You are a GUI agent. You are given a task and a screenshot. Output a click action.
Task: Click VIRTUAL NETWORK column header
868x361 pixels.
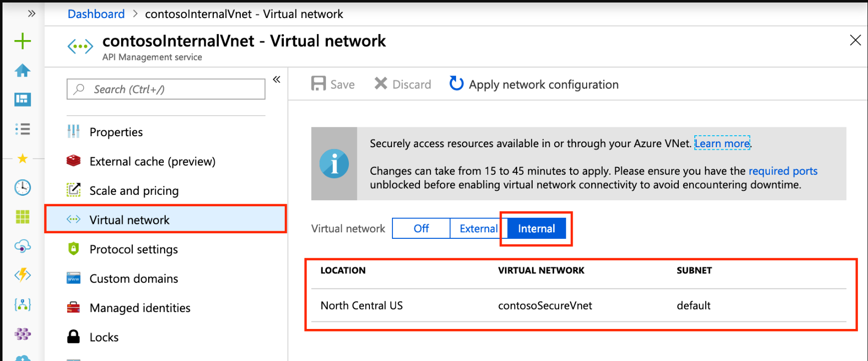point(541,270)
